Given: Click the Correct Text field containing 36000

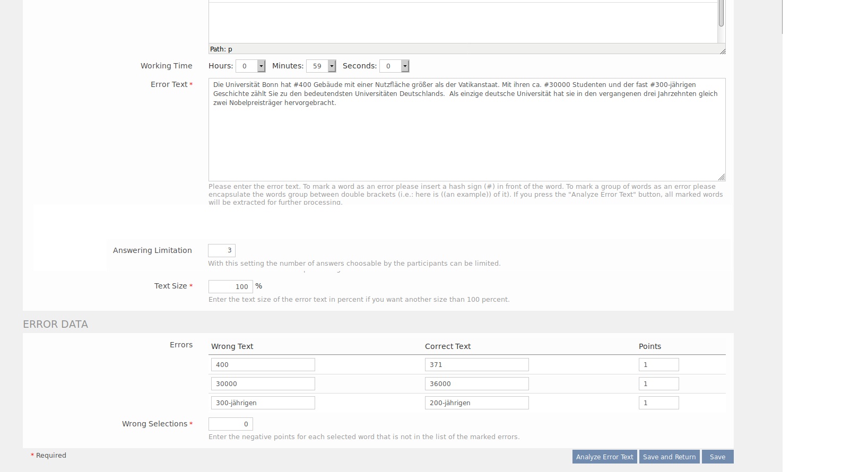Looking at the screenshot, I should [476, 384].
